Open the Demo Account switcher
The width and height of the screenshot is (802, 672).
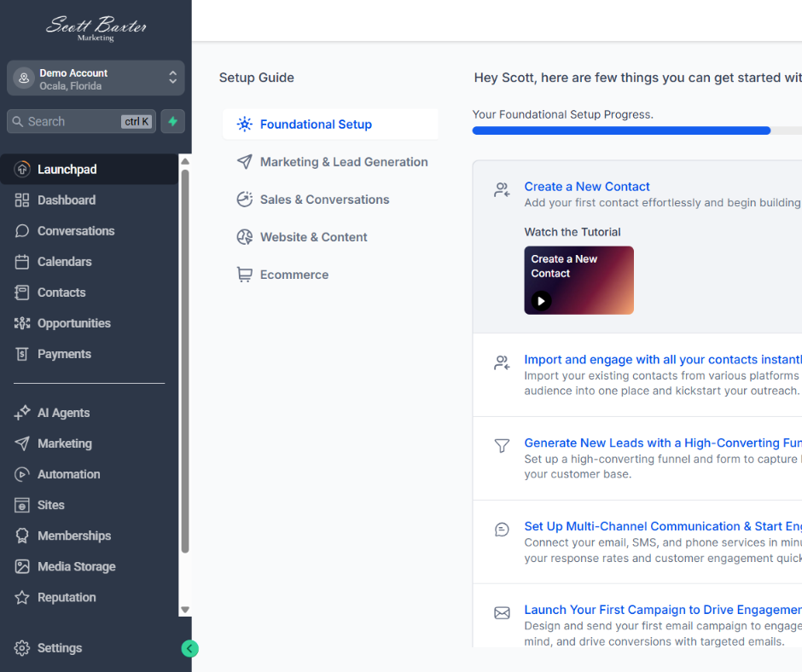click(95, 78)
